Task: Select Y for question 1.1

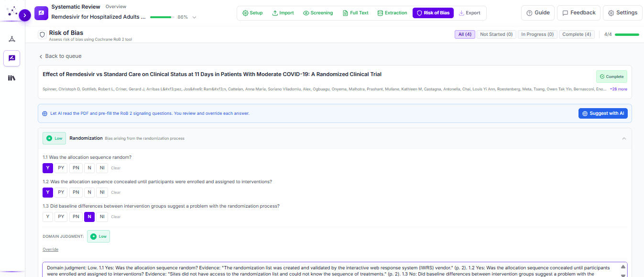Action: pyautogui.click(x=48, y=168)
